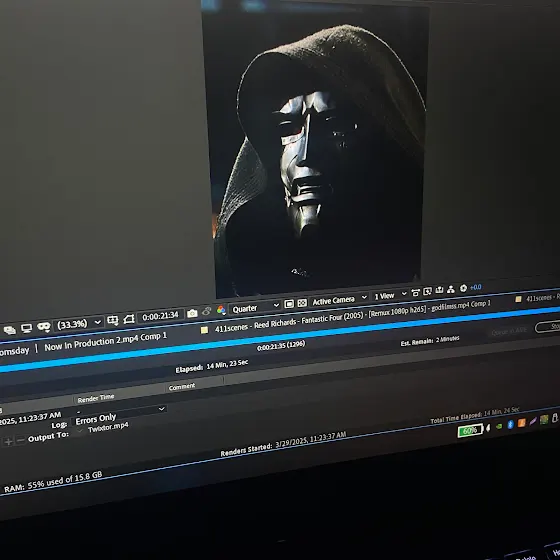Click the Fast Previews options icon
The image size is (560, 560).
point(427,292)
